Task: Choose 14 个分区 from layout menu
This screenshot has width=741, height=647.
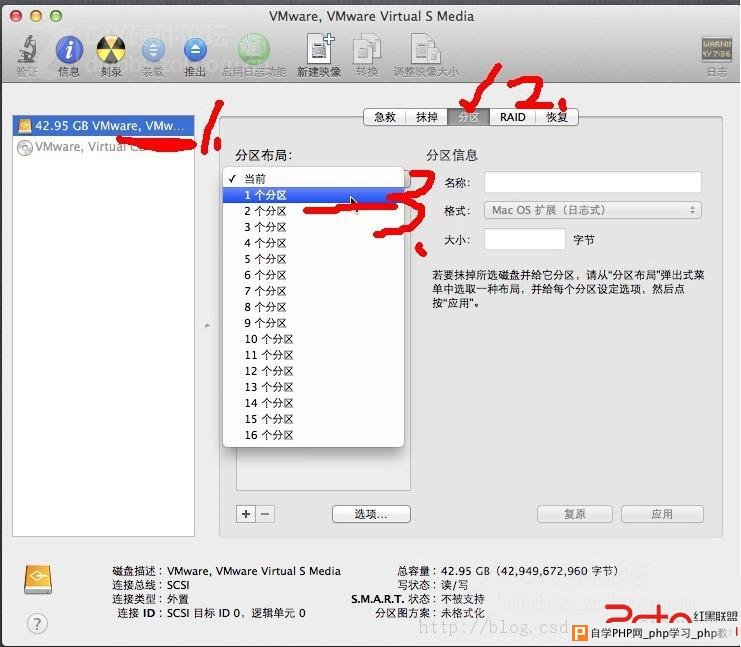Action: point(313,403)
